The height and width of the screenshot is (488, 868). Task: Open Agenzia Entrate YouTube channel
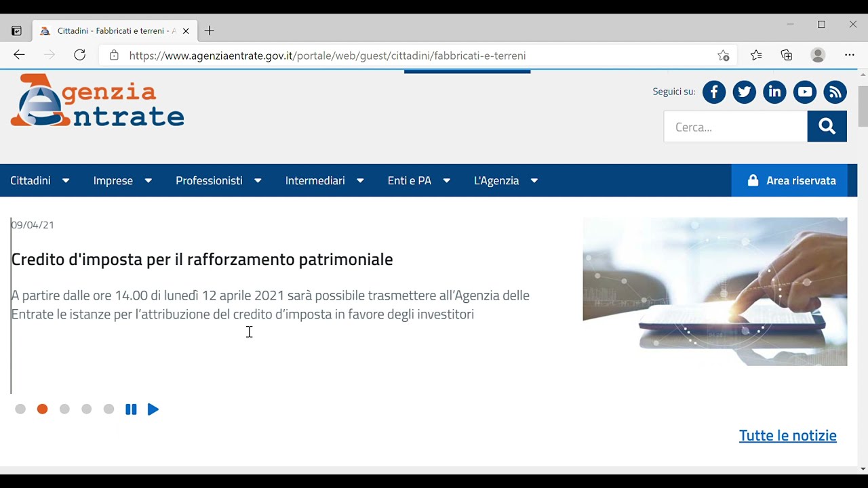(x=805, y=91)
